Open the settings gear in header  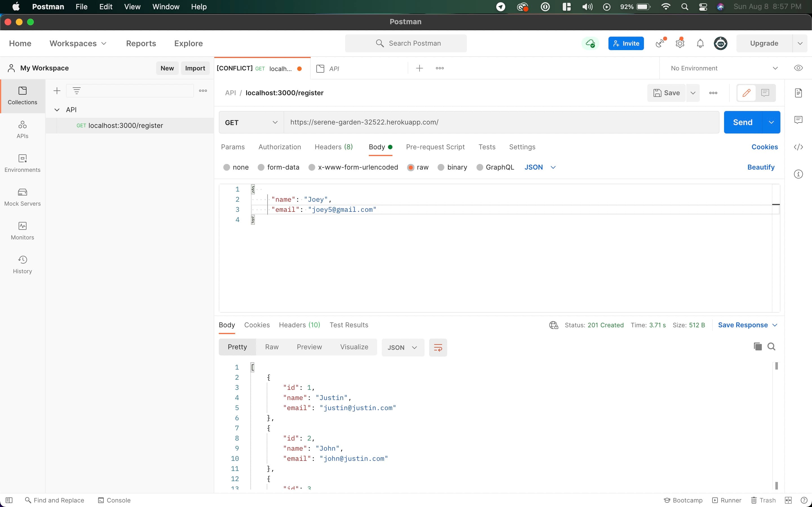coord(680,43)
